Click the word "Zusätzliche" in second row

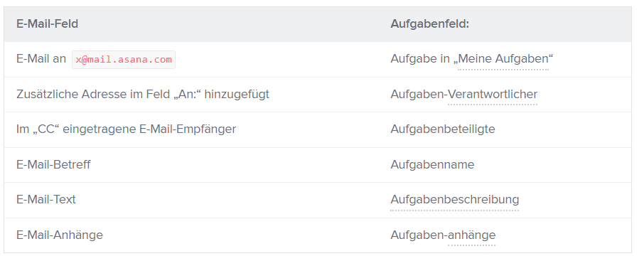click(x=47, y=94)
